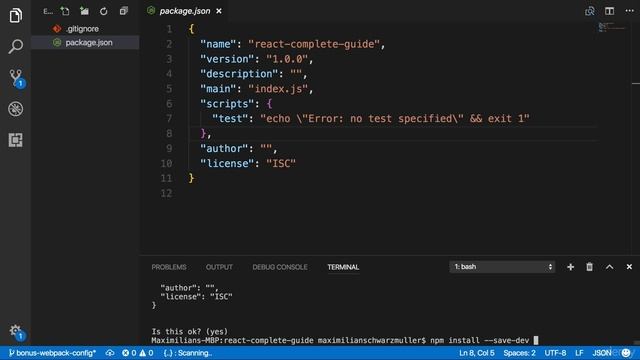Click 'Ln 8, Col 5' in status bar
The height and width of the screenshot is (360, 640).
click(x=477, y=353)
